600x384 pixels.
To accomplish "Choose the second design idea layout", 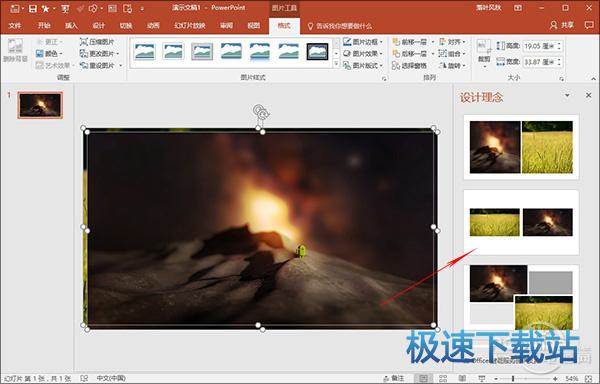I will click(521, 222).
